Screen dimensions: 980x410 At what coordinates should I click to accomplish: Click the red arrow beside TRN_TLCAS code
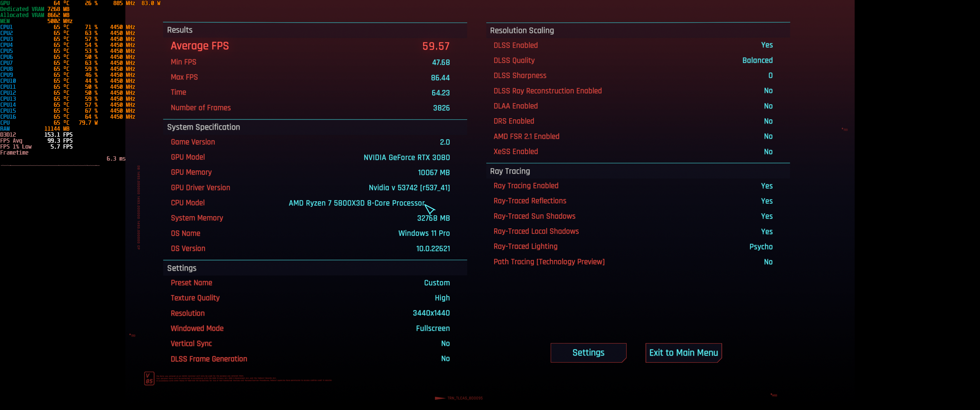coord(439,398)
